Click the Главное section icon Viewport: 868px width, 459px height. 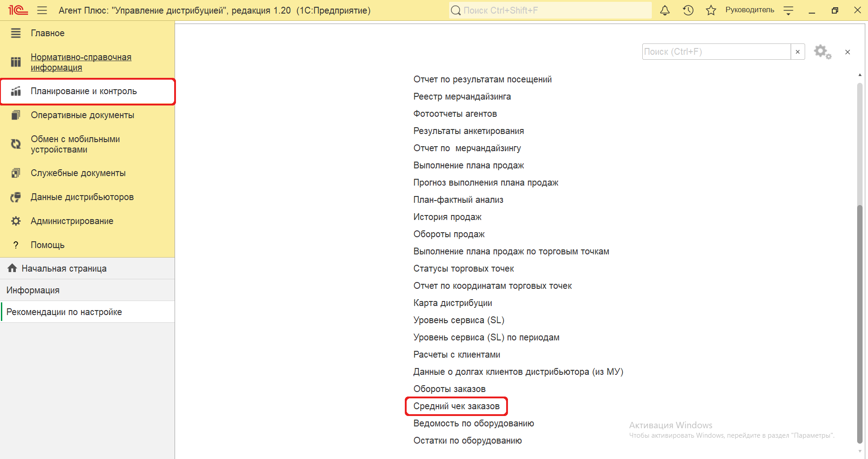click(x=16, y=33)
